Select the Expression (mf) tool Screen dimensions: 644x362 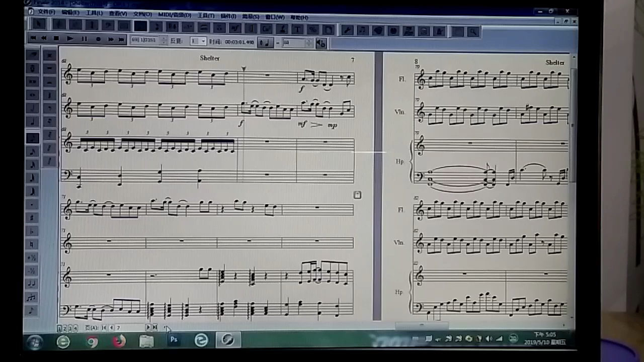(x=235, y=28)
